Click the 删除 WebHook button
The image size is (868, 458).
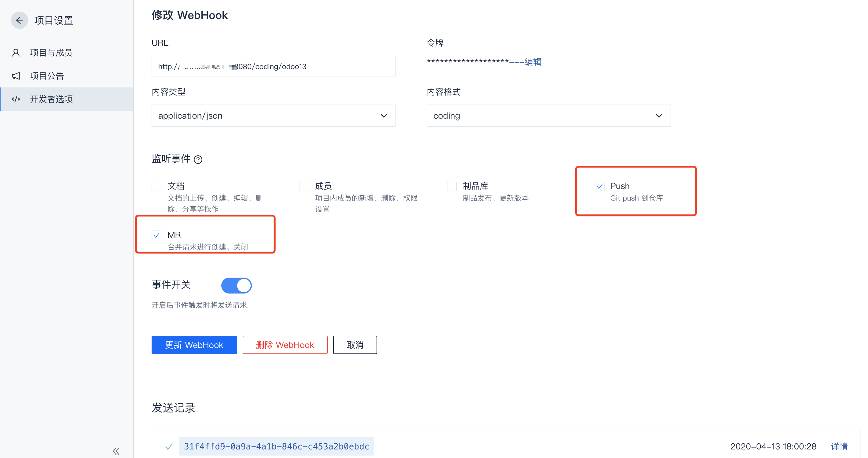pyautogui.click(x=285, y=345)
